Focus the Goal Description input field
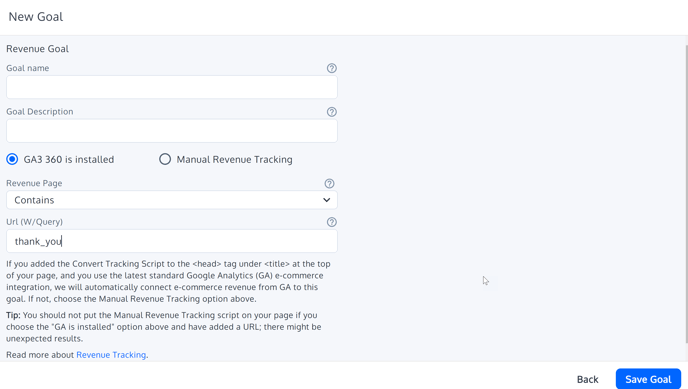 pyautogui.click(x=172, y=131)
